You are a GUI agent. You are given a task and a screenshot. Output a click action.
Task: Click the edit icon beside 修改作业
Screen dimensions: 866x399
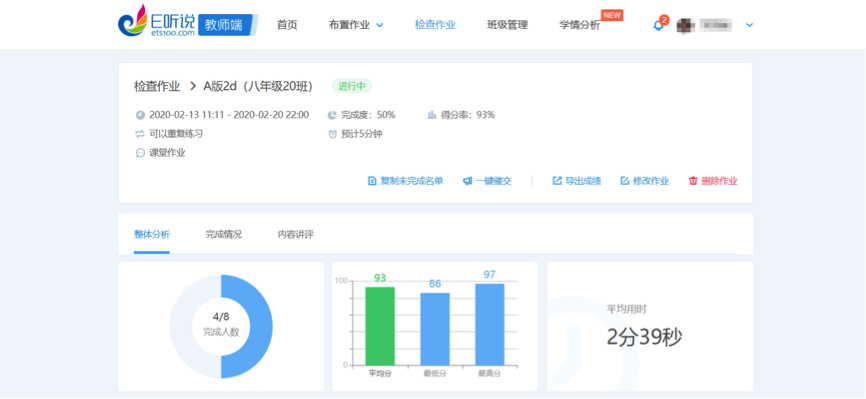pos(625,181)
